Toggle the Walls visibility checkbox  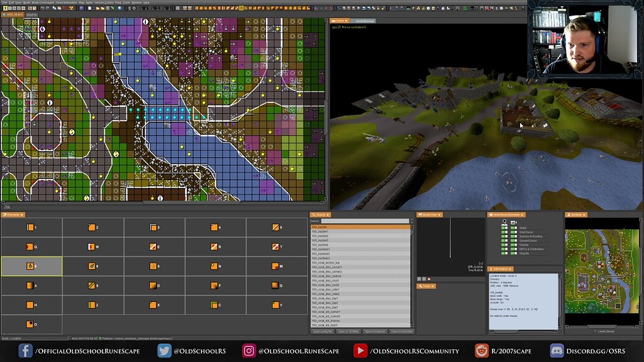502,228
